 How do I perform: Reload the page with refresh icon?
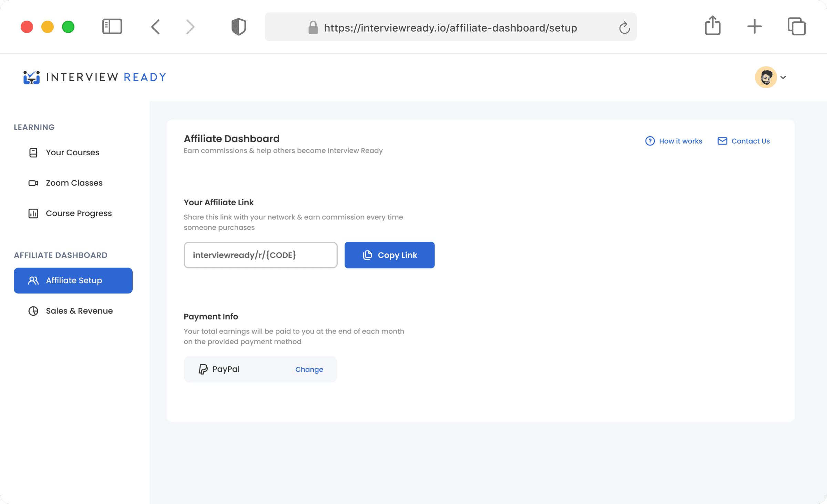tap(624, 28)
